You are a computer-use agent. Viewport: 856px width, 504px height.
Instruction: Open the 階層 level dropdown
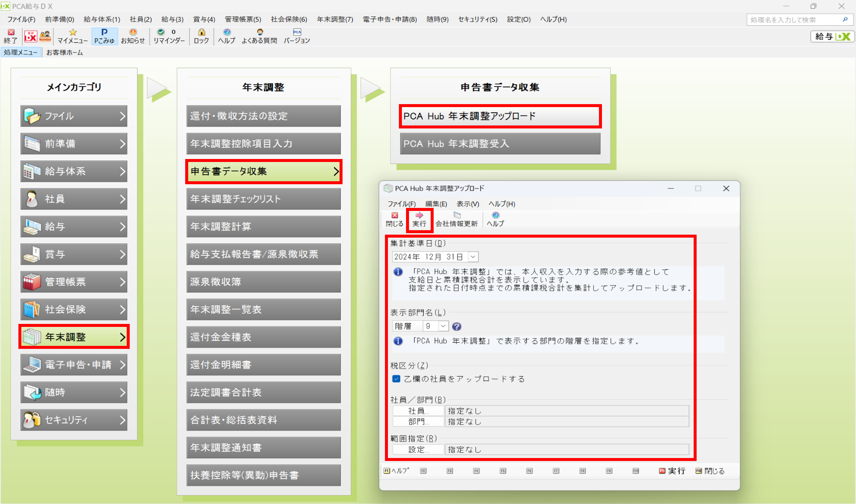coord(443,326)
